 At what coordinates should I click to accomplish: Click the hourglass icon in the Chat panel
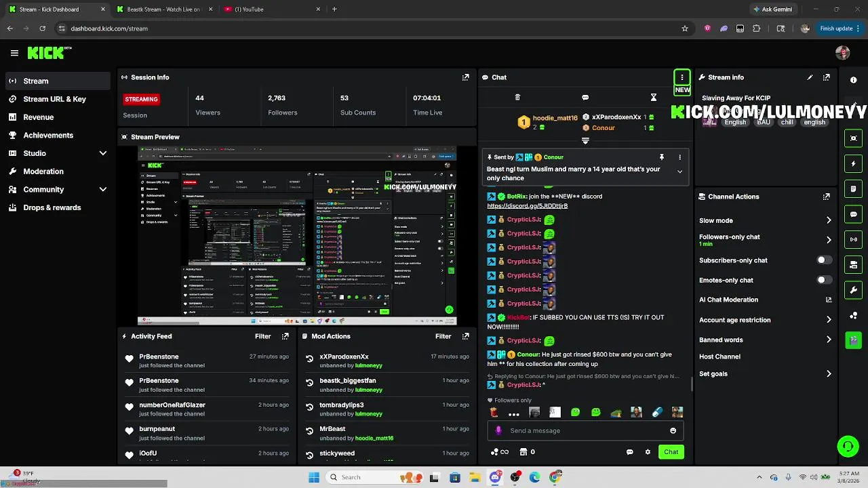click(x=653, y=98)
